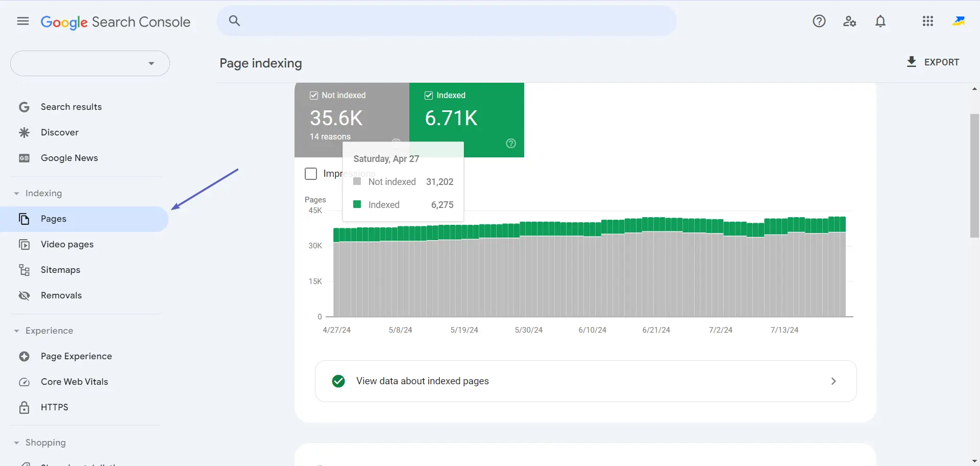Click the chevron on View data row
The height and width of the screenshot is (466, 980).
pos(834,381)
